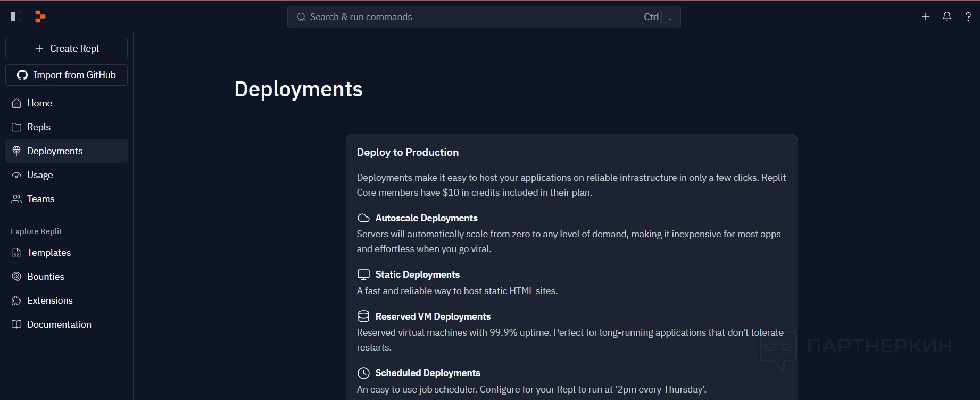Open the help question mark icon
The height and width of the screenshot is (400, 980).
(x=968, y=16)
